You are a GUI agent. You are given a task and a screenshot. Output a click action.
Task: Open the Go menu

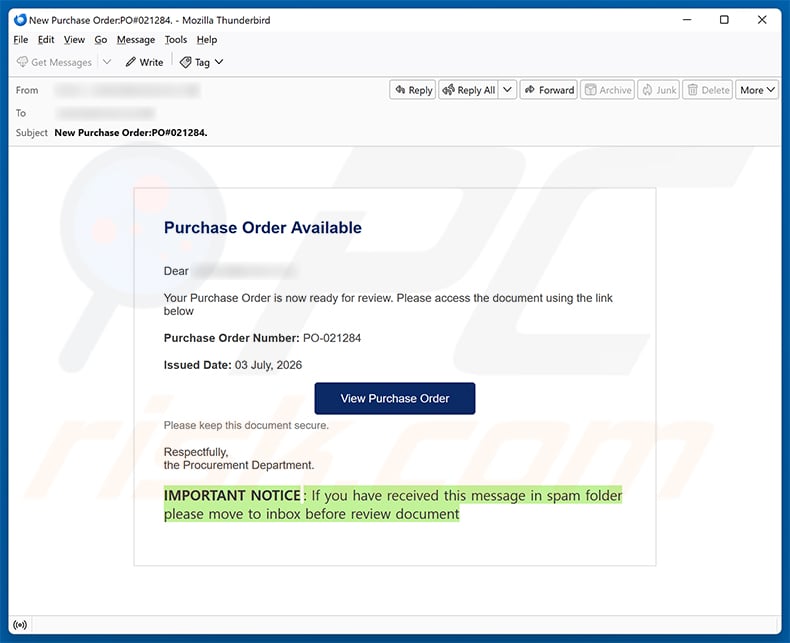(x=101, y=40)
